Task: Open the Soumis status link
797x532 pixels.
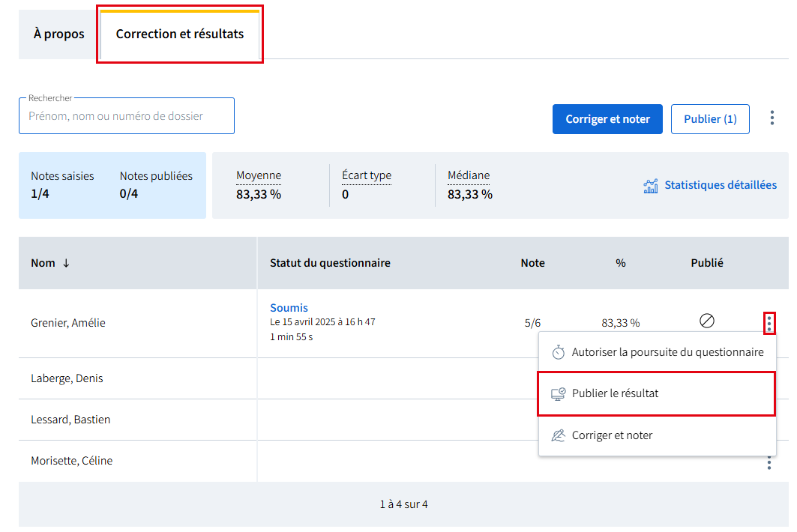Action: point(289,308)
